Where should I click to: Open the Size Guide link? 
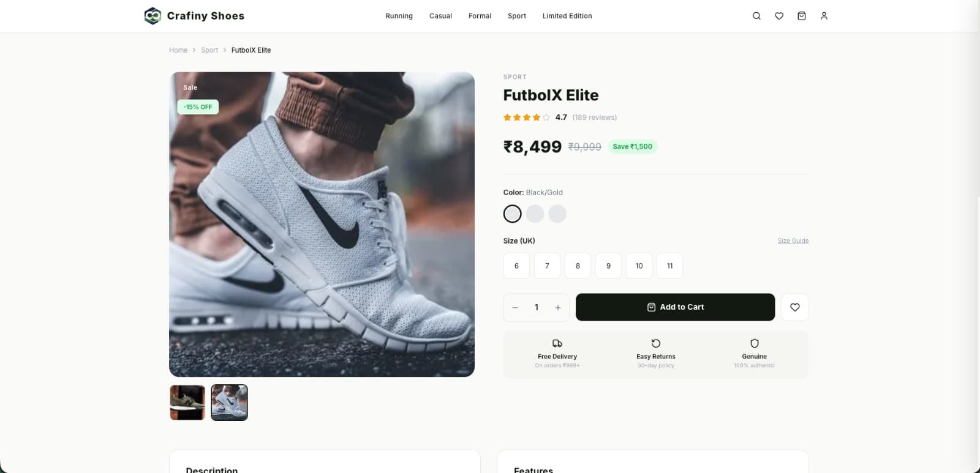pos(793,240)
